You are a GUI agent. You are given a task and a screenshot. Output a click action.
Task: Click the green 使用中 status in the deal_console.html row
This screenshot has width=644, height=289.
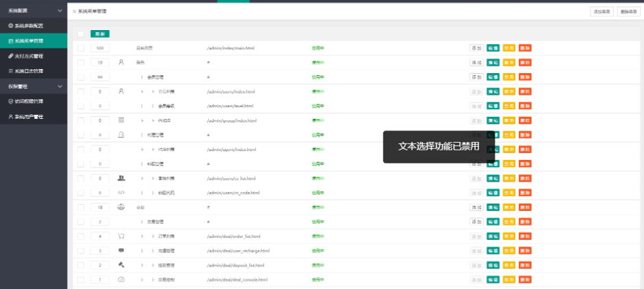(318, 279)
